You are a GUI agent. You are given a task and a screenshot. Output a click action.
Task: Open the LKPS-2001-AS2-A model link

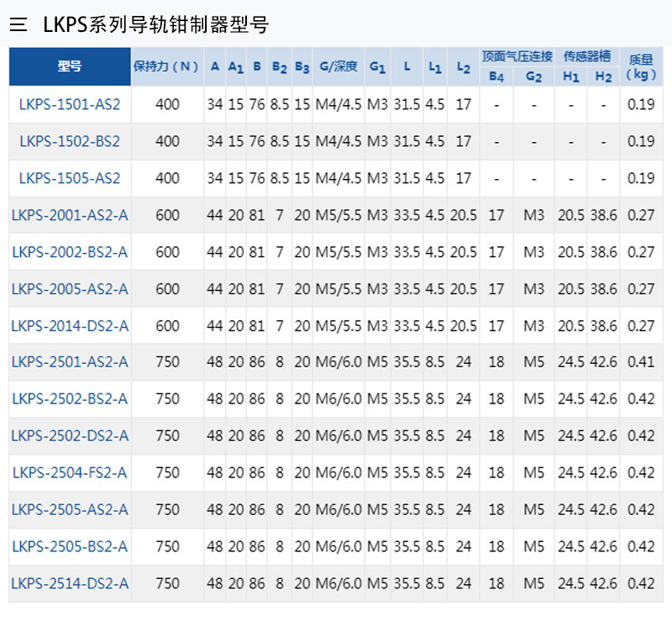[70, 215]
